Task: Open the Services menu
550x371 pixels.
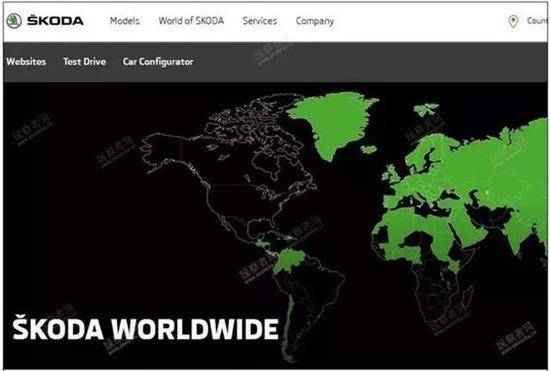Action: 260,21
